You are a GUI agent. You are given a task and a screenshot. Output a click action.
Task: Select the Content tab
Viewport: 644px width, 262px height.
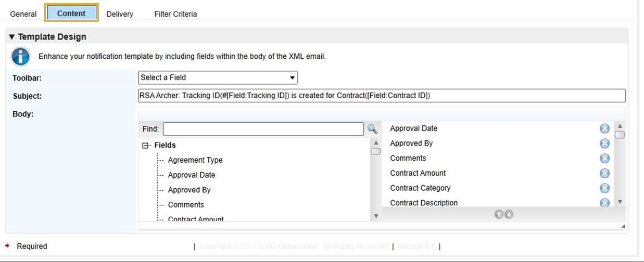71,13
